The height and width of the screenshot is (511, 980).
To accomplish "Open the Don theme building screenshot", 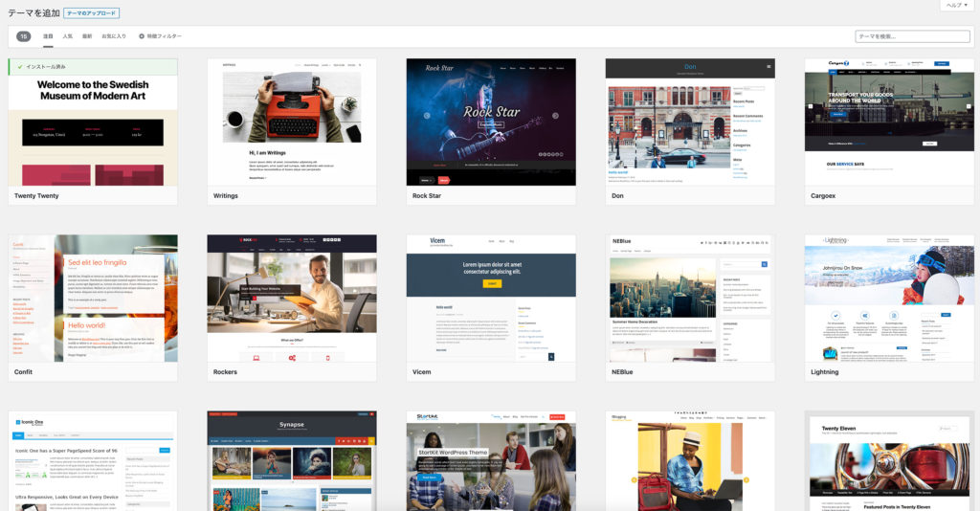I will (690, 122).
